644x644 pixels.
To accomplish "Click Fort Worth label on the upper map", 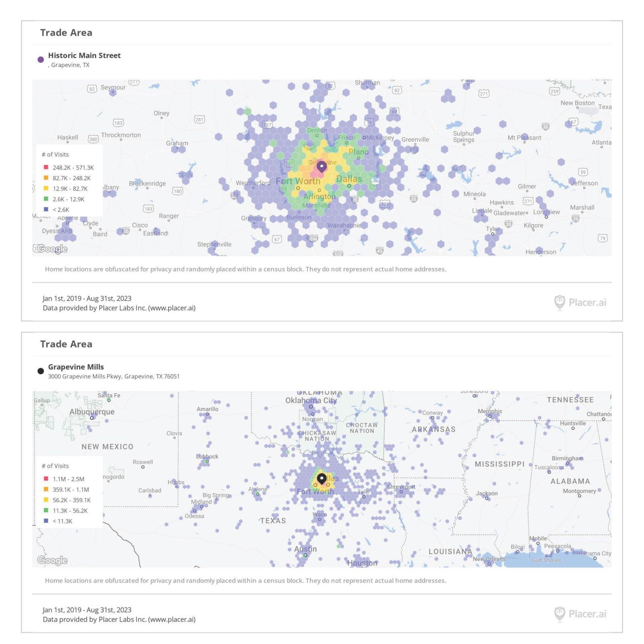I will (x=298, y=181).
